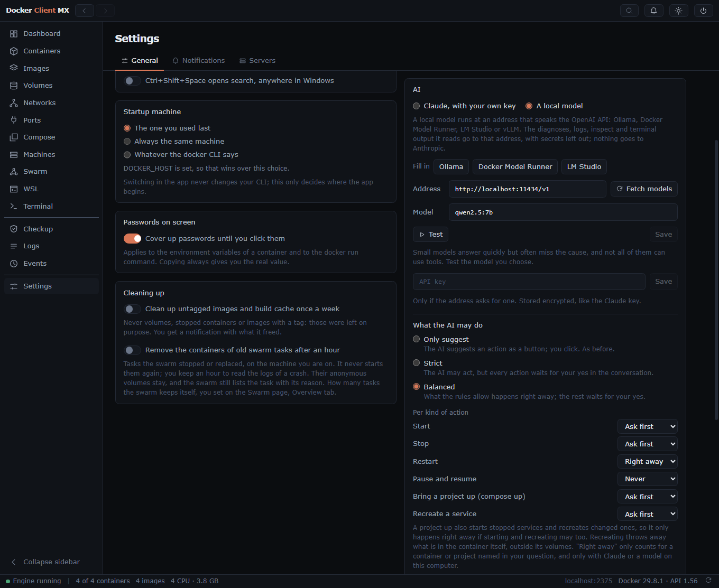
Task: Click the power icon in title bar
Action: pos(704,11)
